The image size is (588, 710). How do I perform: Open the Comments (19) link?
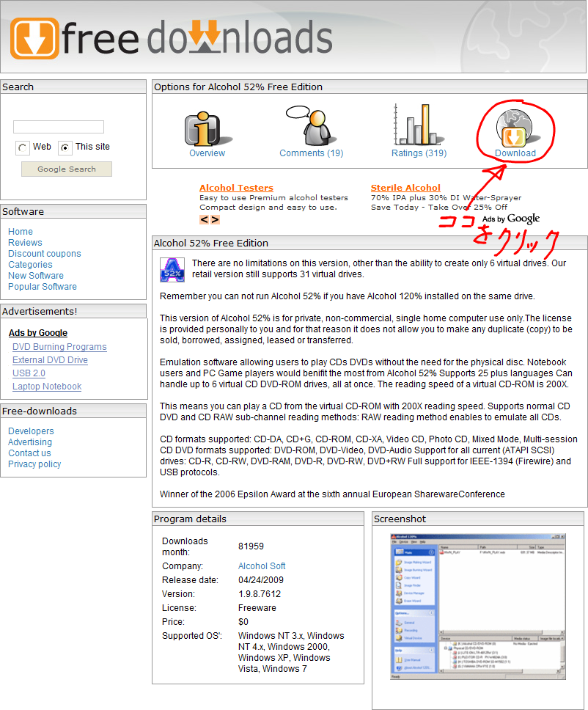pos(312,153)
